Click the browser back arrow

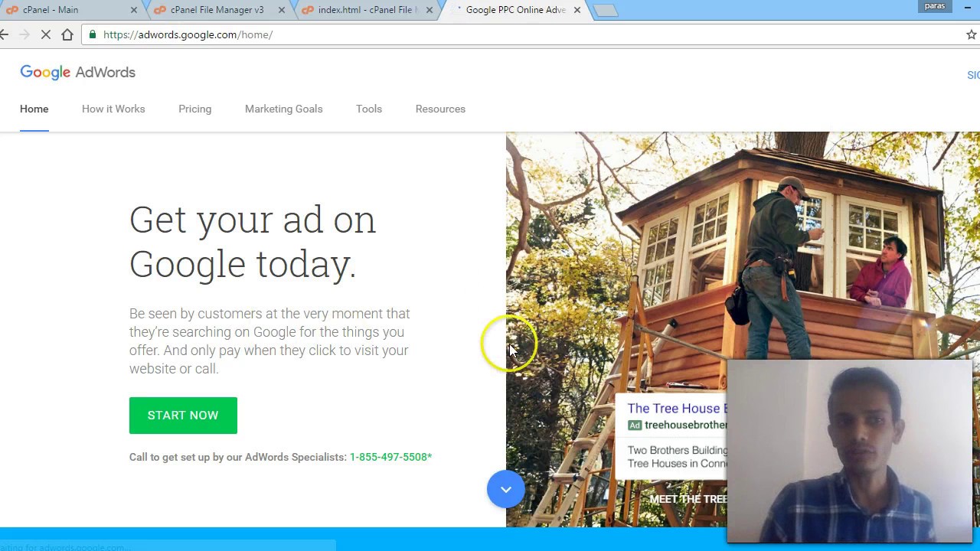[x=5, y=34]
